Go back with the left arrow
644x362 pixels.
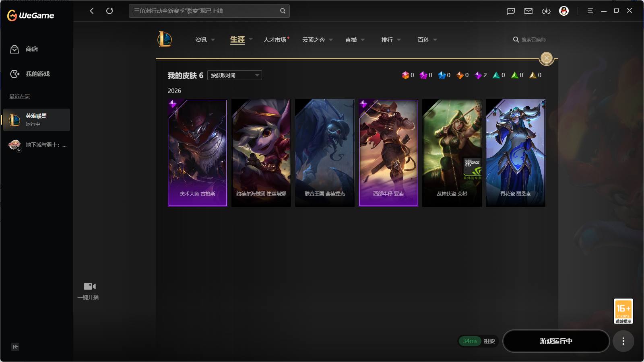pyautogui.click(x=92, y=11)
